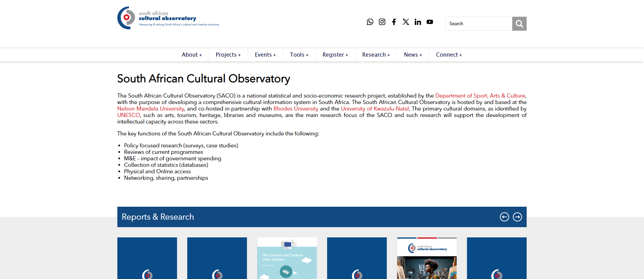Expand the News menu
This screenshot has width=644, height=279.
pyautogui.click(x=413, y=55)
